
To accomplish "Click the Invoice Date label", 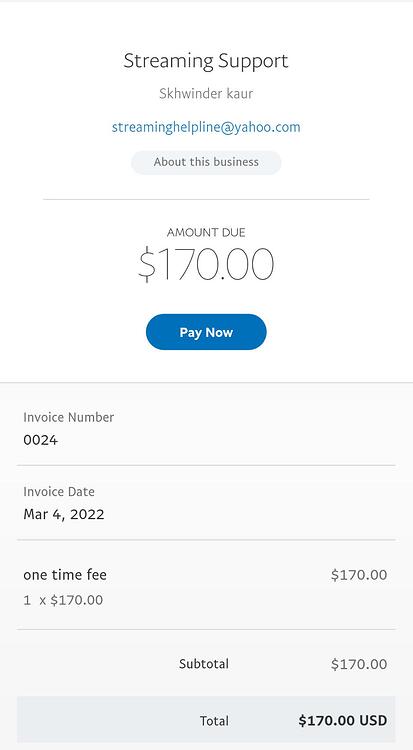I will [59, 492].
